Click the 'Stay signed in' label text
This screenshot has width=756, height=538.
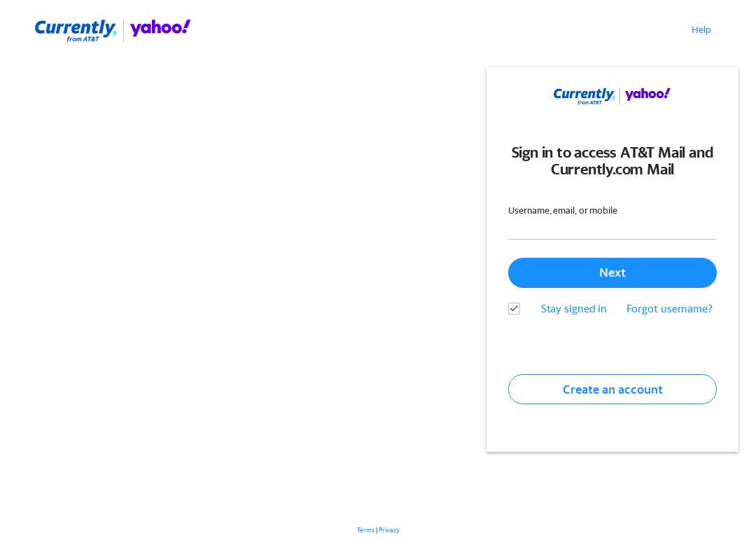[573, 309]
